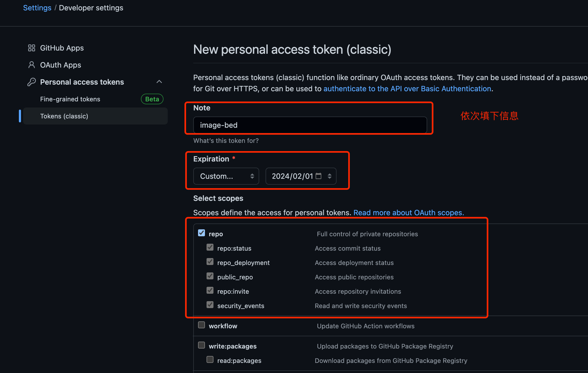
Task: Click the Settings breadcrumb link
Action: tap(37, 8)
